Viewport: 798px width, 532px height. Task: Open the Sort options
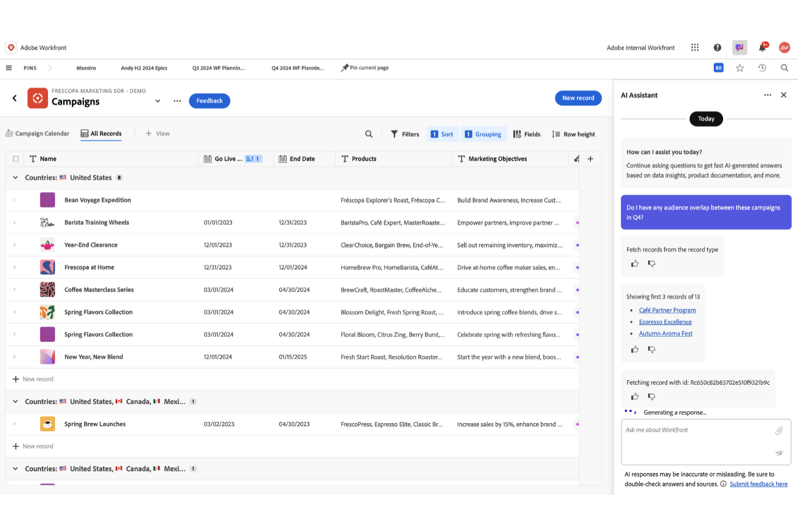[443, 134]
